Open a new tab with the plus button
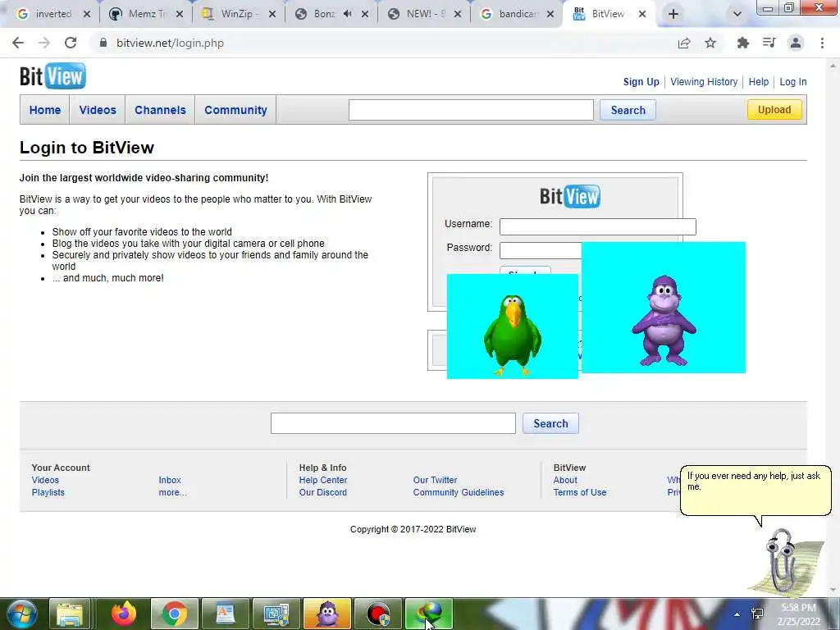Image resolution: width=840 pixels, height=630 pixels. pyautogui.click(x=673, y=14)
